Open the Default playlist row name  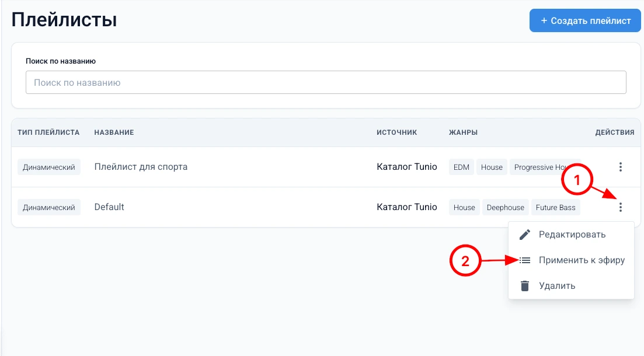(109, 207)
